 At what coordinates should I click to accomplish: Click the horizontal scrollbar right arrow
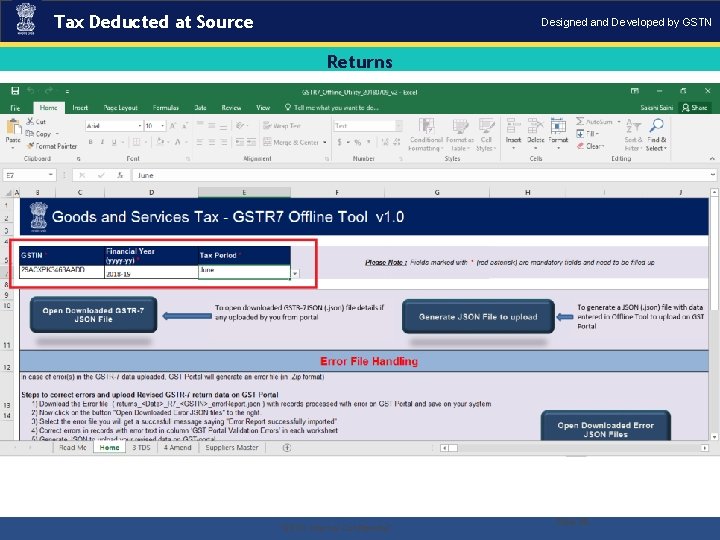click(x=704, y=448)
